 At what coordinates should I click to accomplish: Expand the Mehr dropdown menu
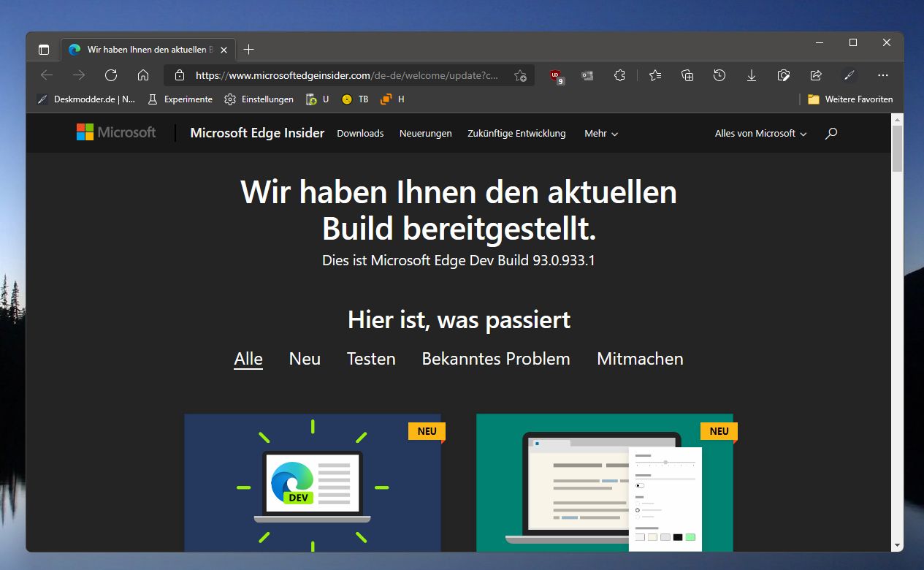(x=601, y=134)
